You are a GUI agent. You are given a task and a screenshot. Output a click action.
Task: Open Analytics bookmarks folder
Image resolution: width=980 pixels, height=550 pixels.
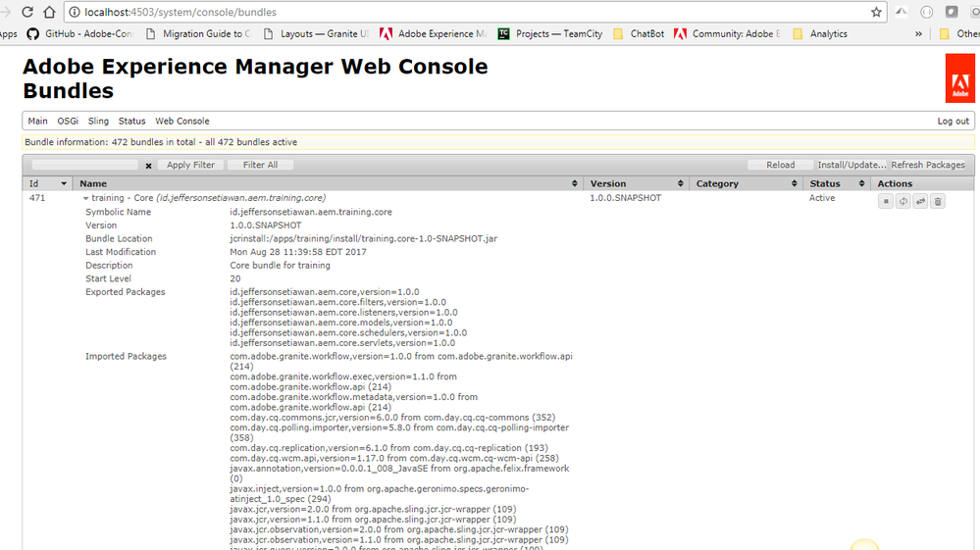tap(820, 33)
